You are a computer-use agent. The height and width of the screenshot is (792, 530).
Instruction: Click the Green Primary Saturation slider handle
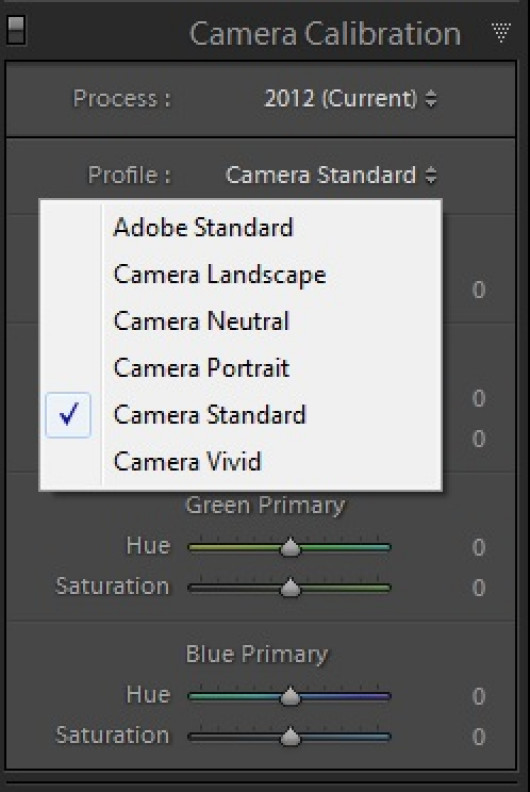tap(290, 588)
